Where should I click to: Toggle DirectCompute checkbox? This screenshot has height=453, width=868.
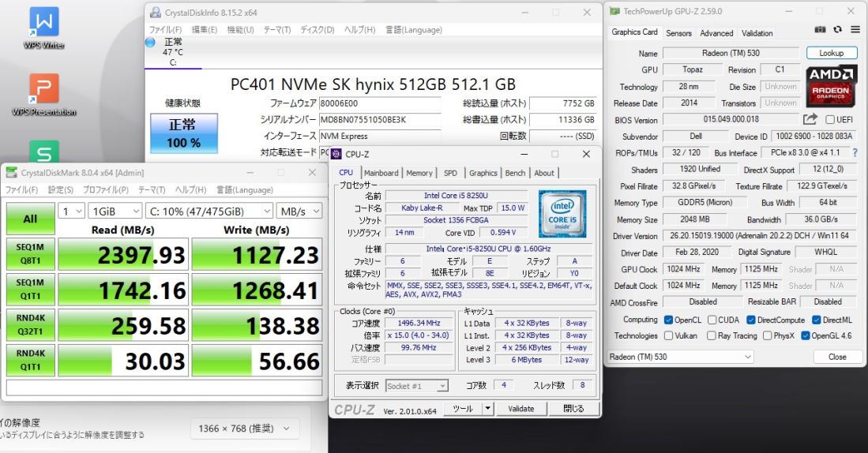tap(750, 320)
